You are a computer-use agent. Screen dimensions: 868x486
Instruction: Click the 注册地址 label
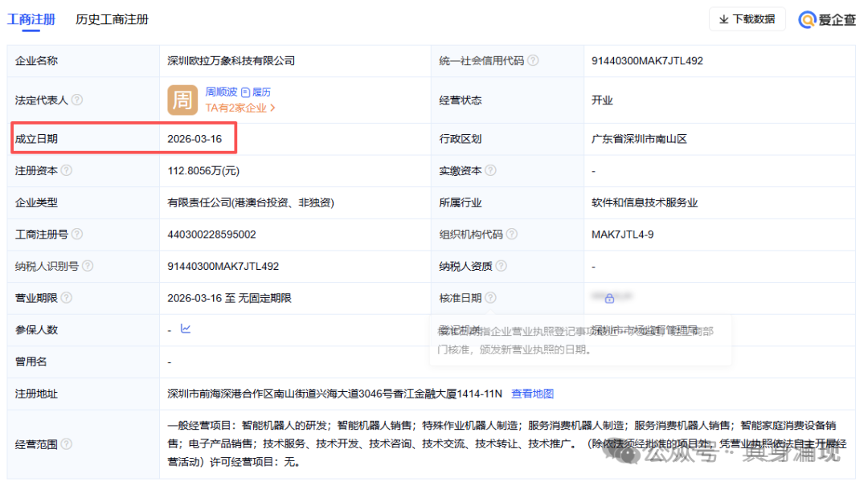(36, 394)
